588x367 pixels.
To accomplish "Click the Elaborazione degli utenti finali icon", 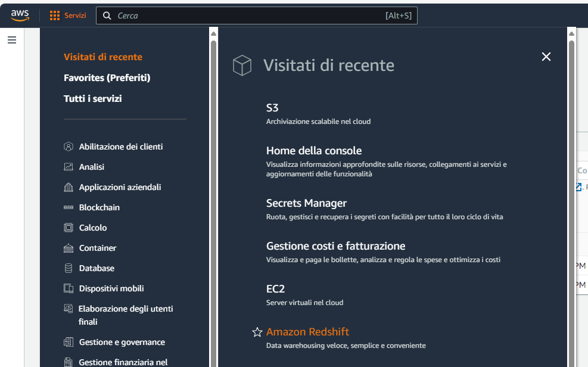I will coord(69,309).
